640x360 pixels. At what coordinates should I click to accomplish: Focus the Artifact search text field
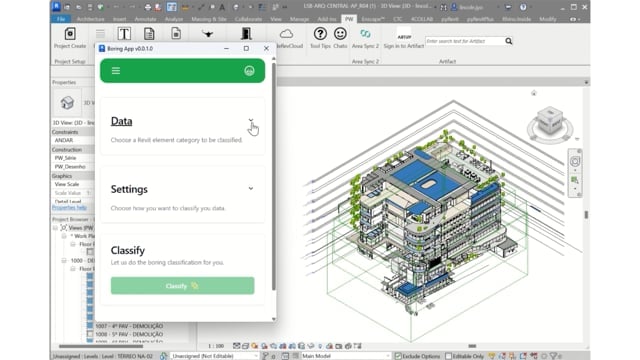(x=464, y=41)
